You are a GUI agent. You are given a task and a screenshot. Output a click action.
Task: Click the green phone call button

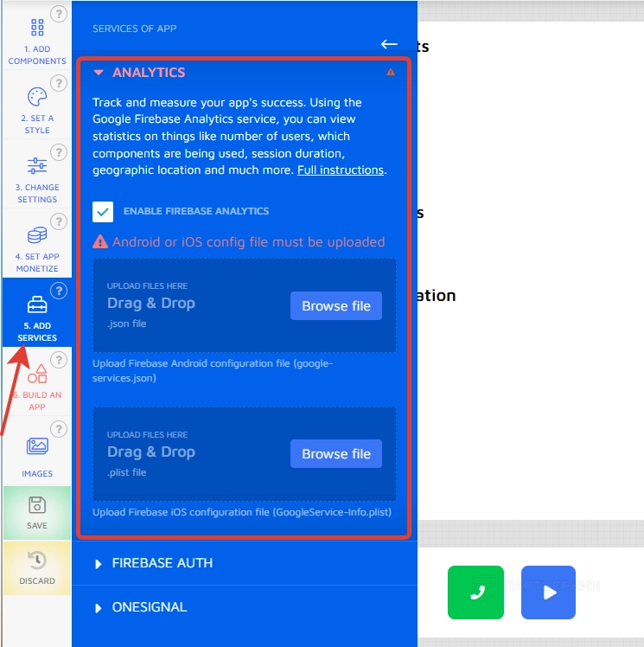pos(475,593)
